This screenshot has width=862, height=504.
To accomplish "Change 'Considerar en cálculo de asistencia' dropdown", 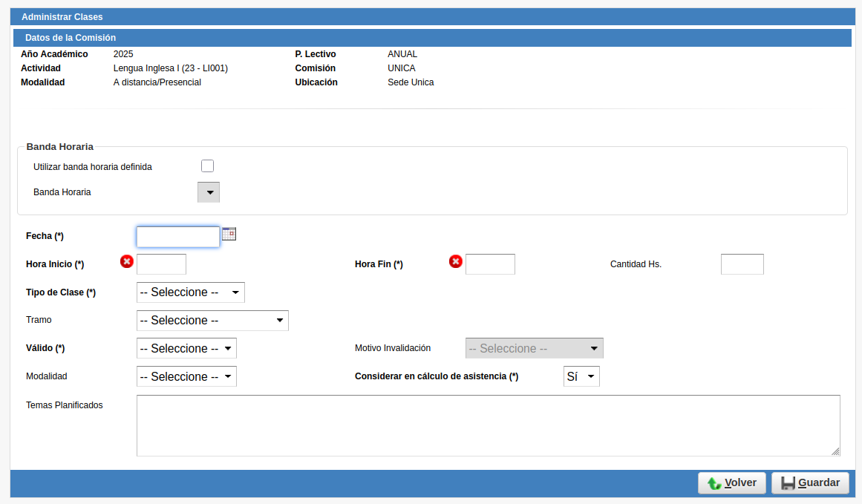I will click(581, 377).
